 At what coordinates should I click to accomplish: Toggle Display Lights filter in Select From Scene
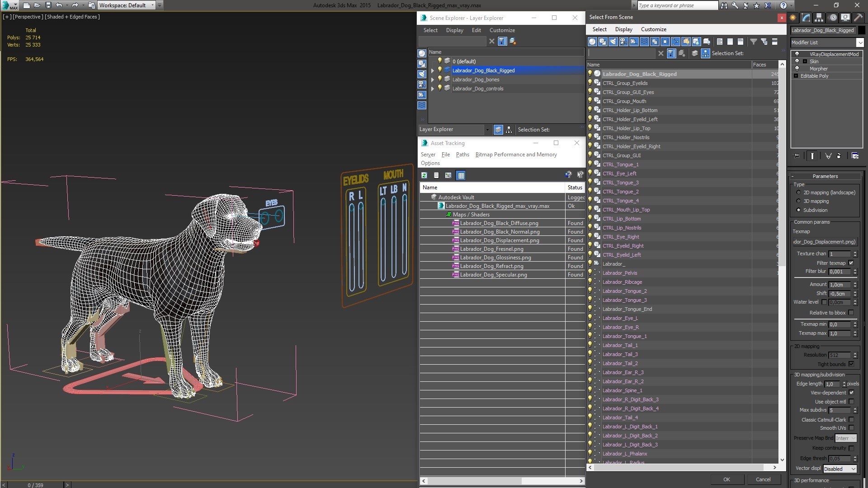point(613,42)
